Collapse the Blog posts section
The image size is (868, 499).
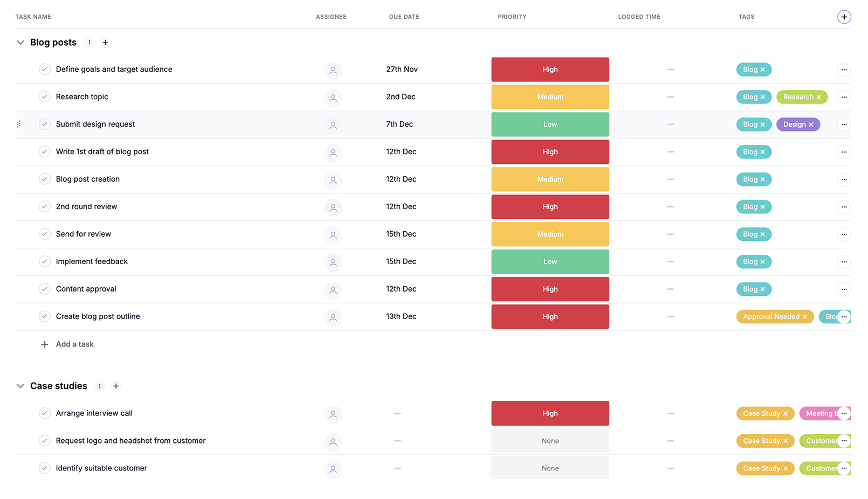tap(20, 43)
